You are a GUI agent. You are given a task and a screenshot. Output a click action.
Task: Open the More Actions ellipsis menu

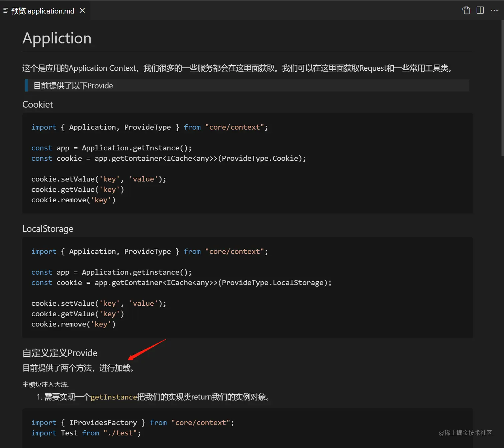pyautogui.click(x=494, y=11)
